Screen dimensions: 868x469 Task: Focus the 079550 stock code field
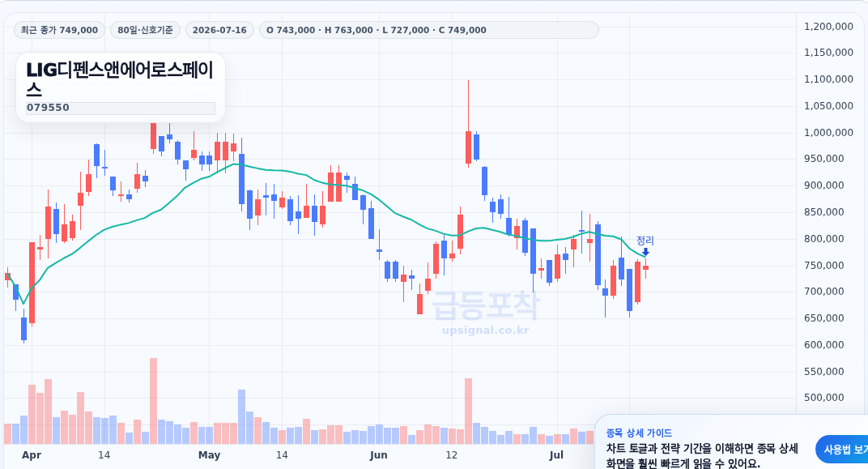point(121,108)
